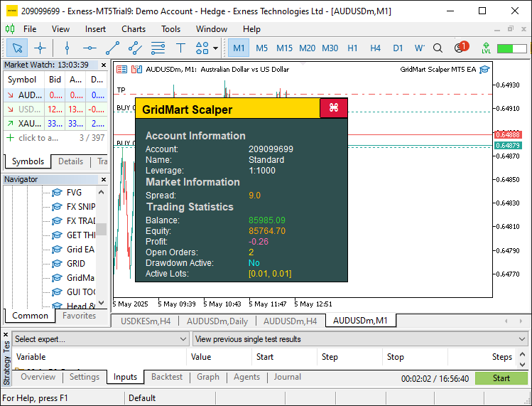The image size is (532, 406).
Task: Open the Tools menu
Action: pyautogui.click(x=170, y=29)
